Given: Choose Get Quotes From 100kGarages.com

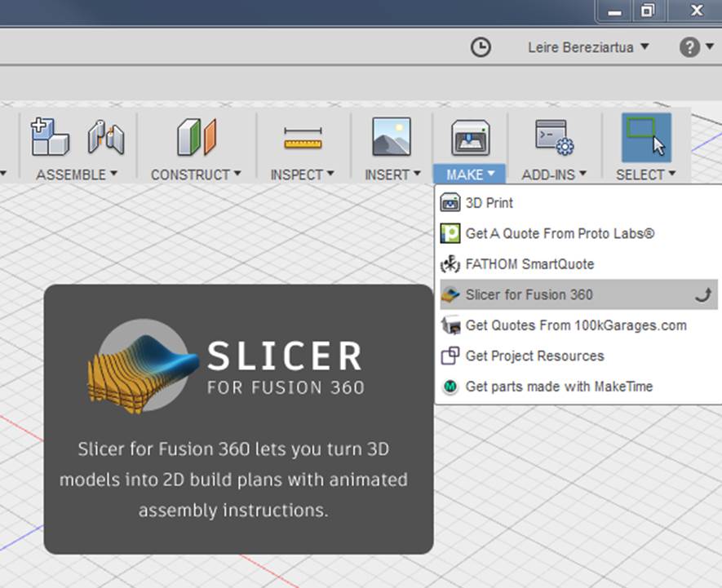Looking at the screenshot, I should click(x=578, y=325).
